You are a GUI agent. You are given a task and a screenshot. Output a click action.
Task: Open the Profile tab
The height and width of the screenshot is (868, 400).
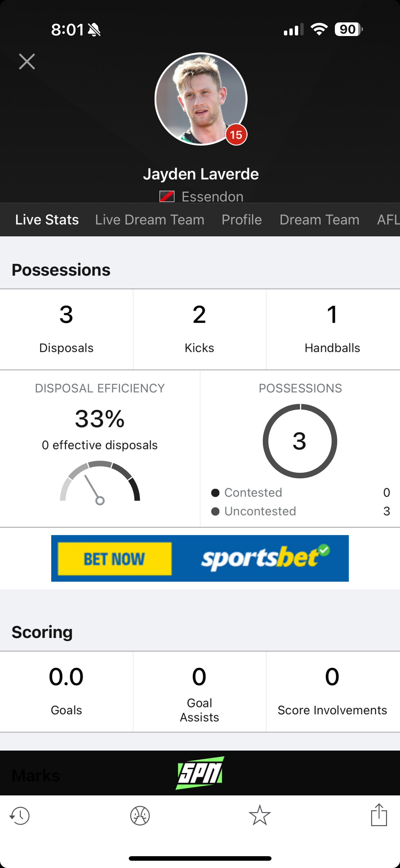242,220
